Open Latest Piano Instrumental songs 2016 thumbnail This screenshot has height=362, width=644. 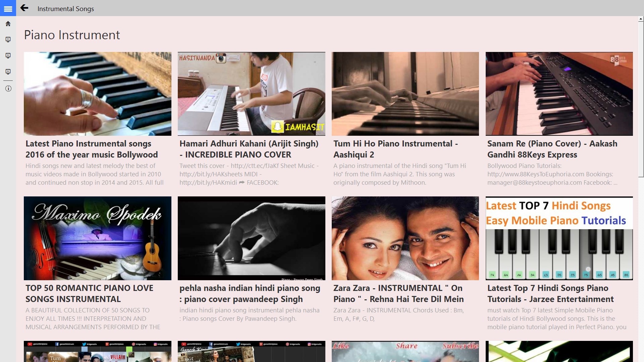pos(97,94)
